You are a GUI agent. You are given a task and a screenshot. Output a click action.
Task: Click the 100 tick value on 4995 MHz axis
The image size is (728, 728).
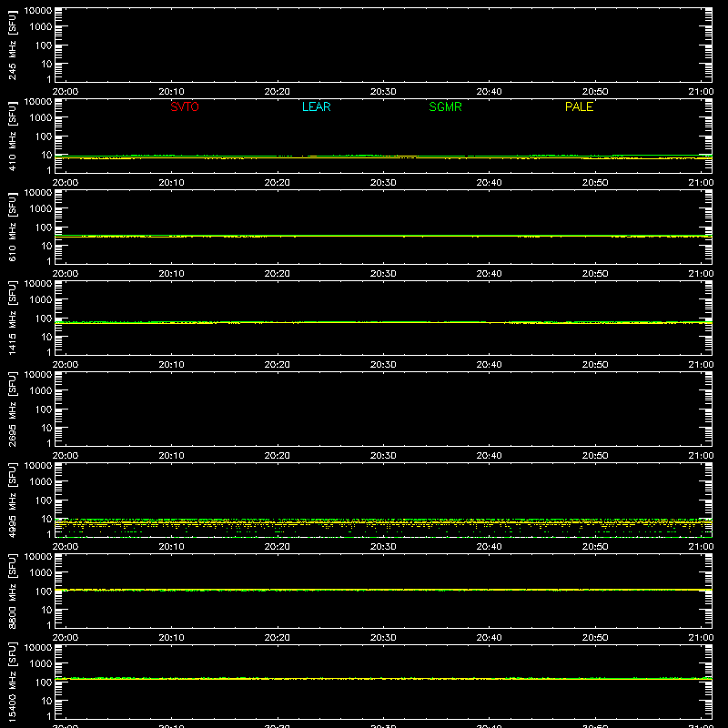click(x=44, y=500)
